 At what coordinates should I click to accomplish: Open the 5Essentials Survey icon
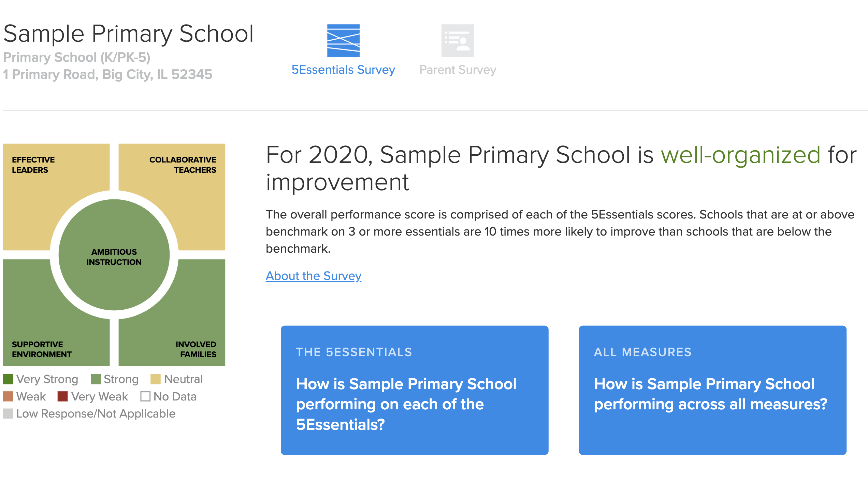pos(343,40)
